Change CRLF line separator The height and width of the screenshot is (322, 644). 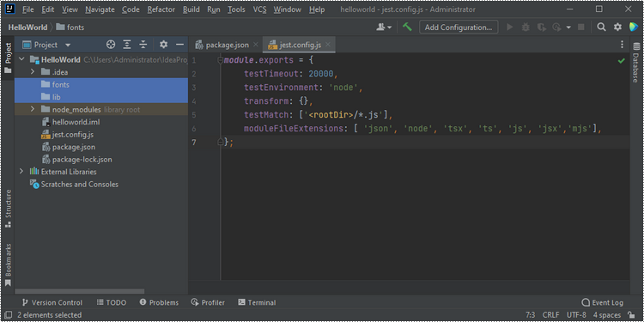(x=550, y=315)
